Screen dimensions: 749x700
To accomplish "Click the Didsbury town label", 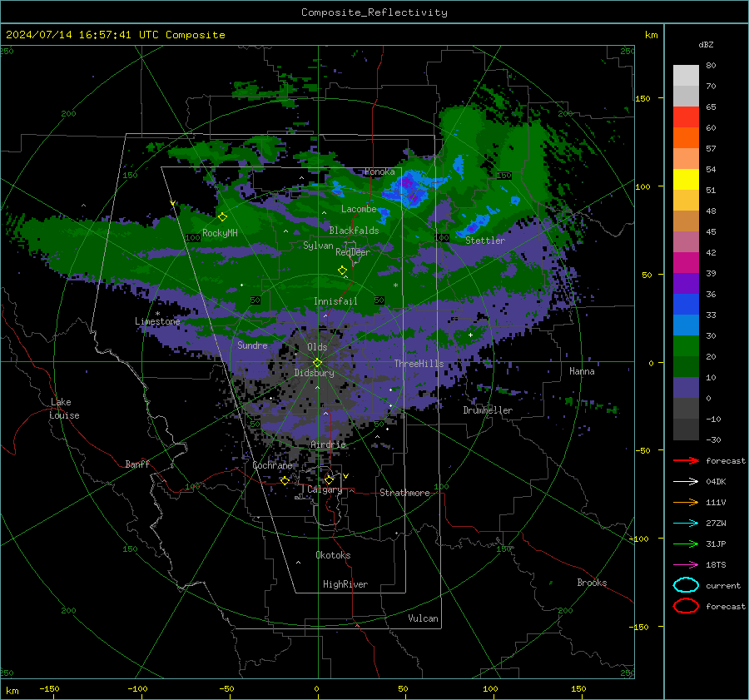I will [314, 373].
